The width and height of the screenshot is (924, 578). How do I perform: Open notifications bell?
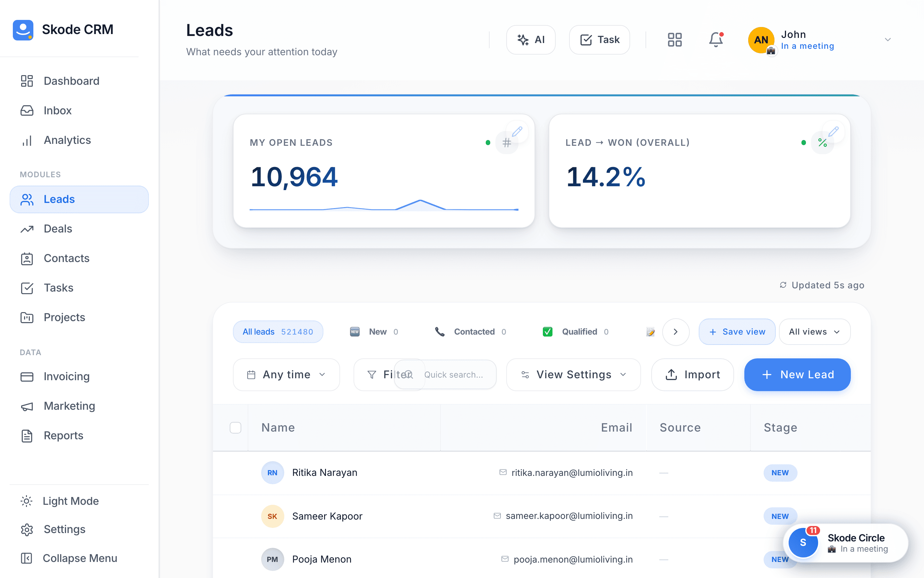point(716,40)
